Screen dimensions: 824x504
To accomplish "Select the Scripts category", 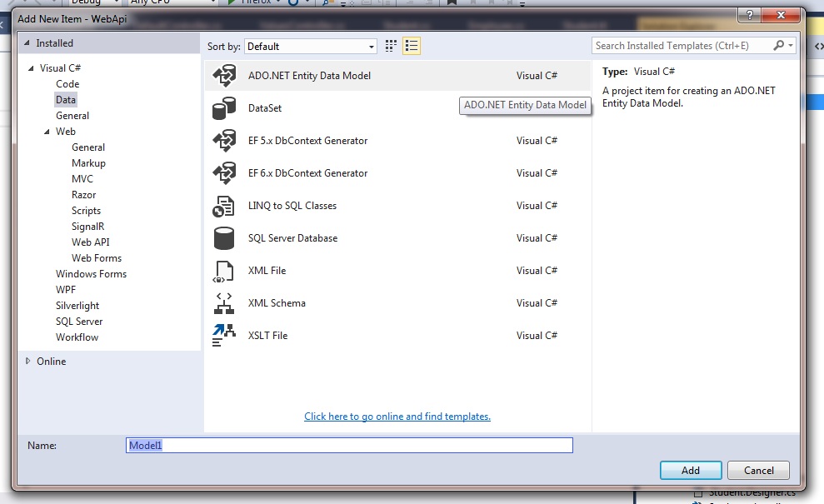I will click(86, 211).
